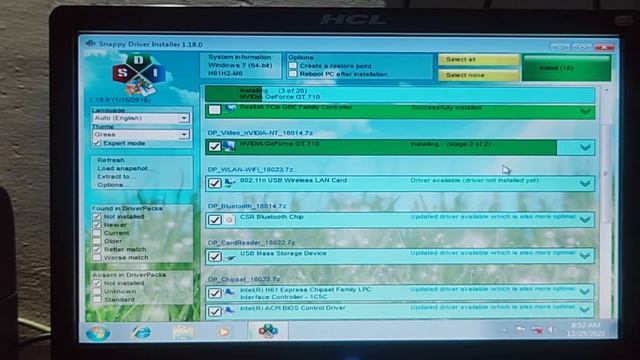Enable Reboot PC after installation option

[293, 74]
